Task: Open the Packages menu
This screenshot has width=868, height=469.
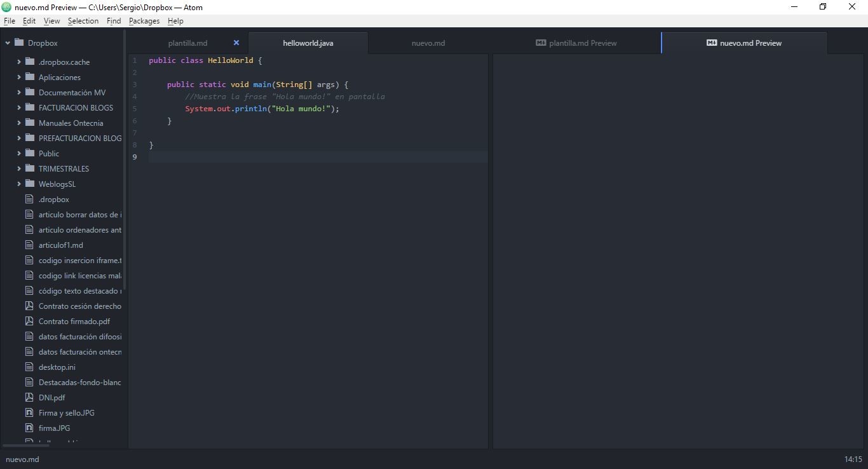Action: click(x=144, y=21)
